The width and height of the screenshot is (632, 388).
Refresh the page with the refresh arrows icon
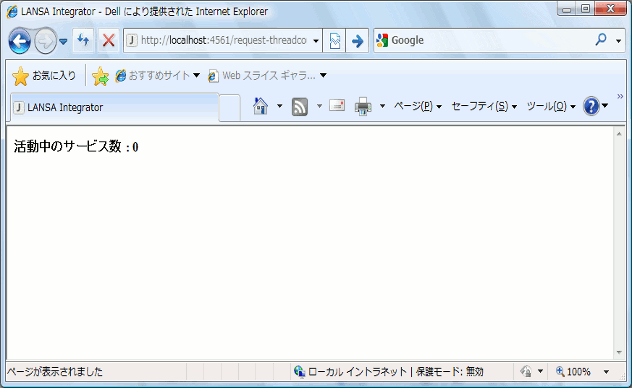tap(83, 40)
